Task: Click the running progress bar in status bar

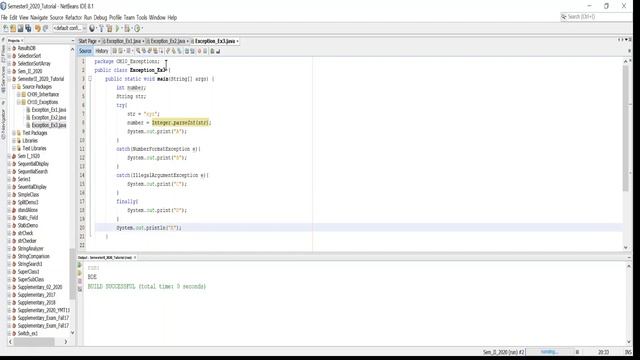Action: pos(549,352)
